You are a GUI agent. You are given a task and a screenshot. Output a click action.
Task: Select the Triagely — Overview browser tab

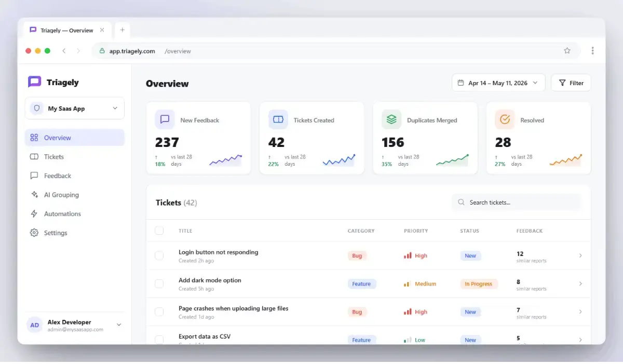67,30
